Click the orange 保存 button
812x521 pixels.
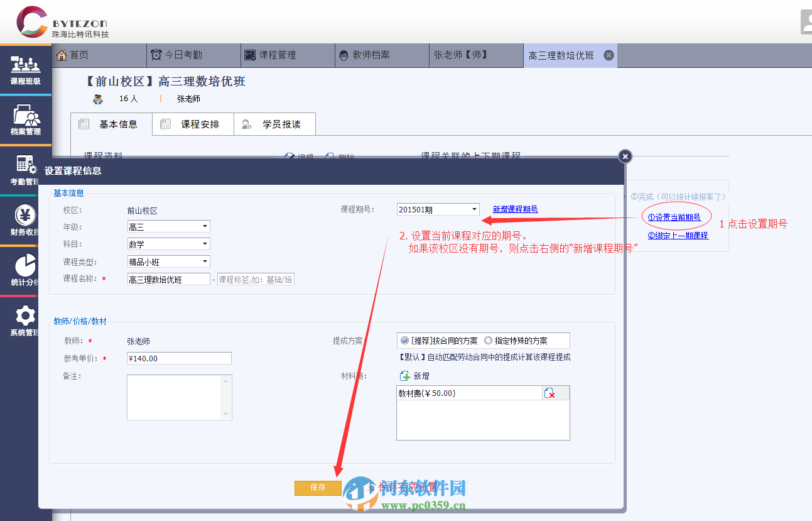318,488
